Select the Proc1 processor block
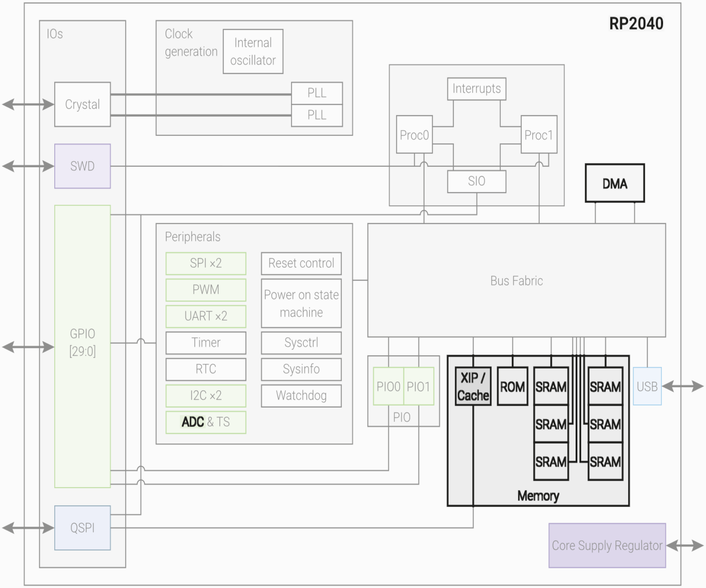 539,135
